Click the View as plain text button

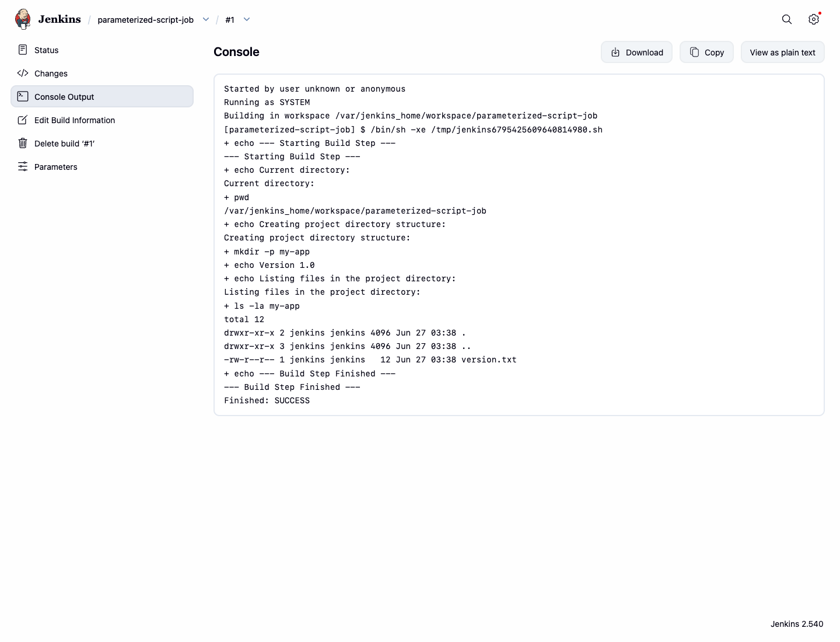tap(782, 52)
